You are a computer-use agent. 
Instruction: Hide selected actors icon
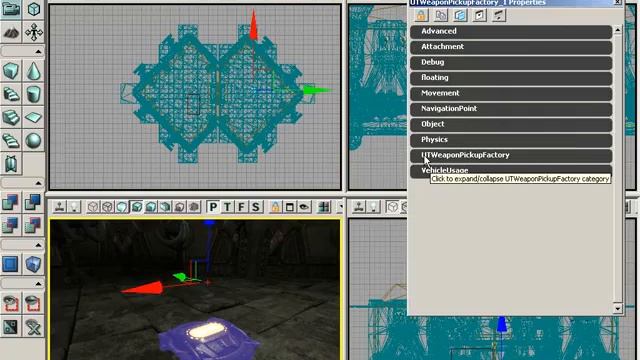(x=33, y=303)
